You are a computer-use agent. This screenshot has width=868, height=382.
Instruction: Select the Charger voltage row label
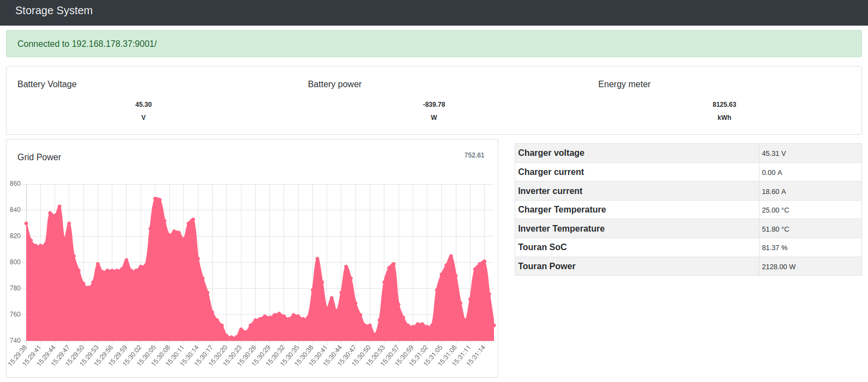click(551, 153)
